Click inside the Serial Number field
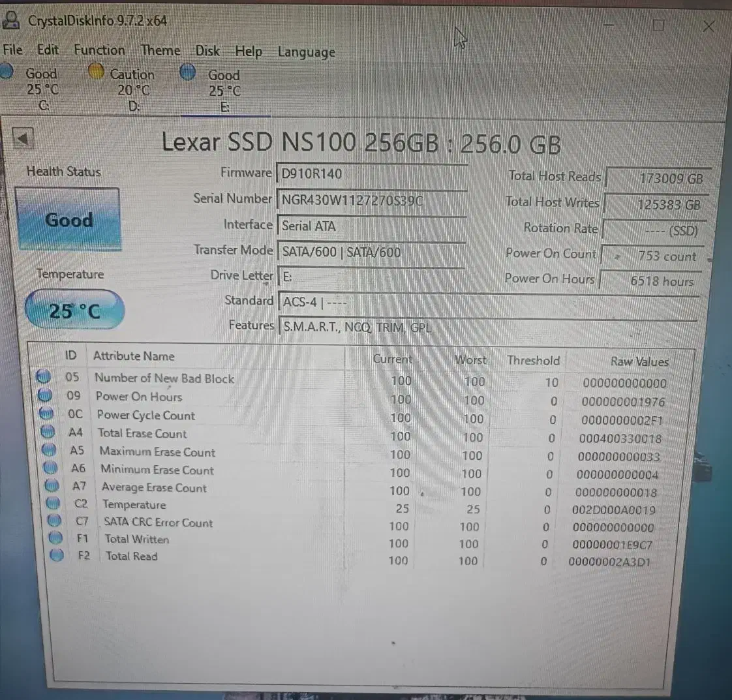The height and width of the screenshot is (700, 732). coord(372,199)
